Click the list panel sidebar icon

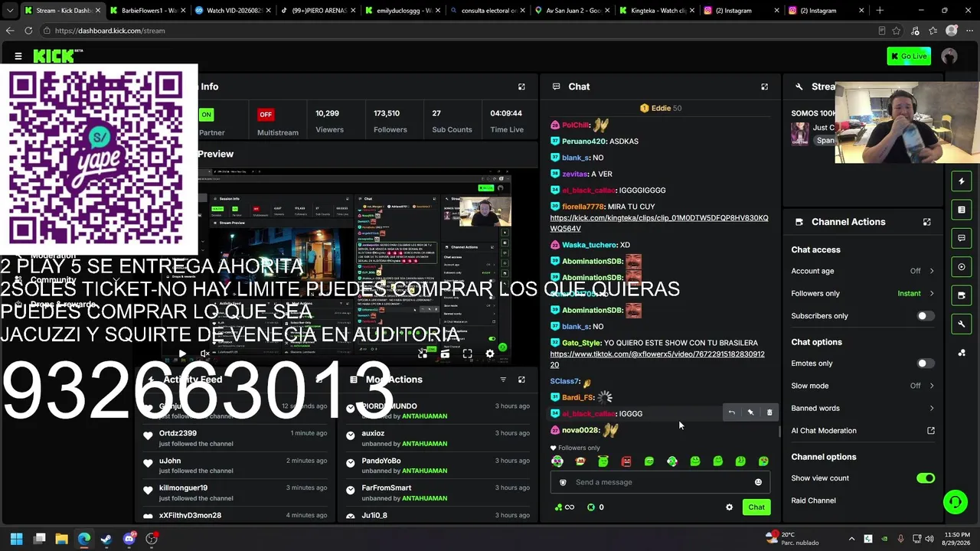(x=962, y=210)
